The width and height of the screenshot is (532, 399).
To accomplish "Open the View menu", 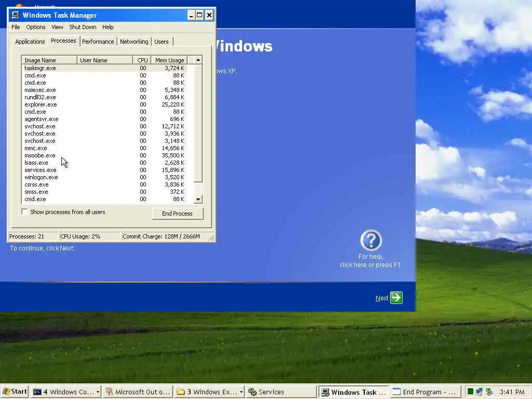I will pos(57,27).
